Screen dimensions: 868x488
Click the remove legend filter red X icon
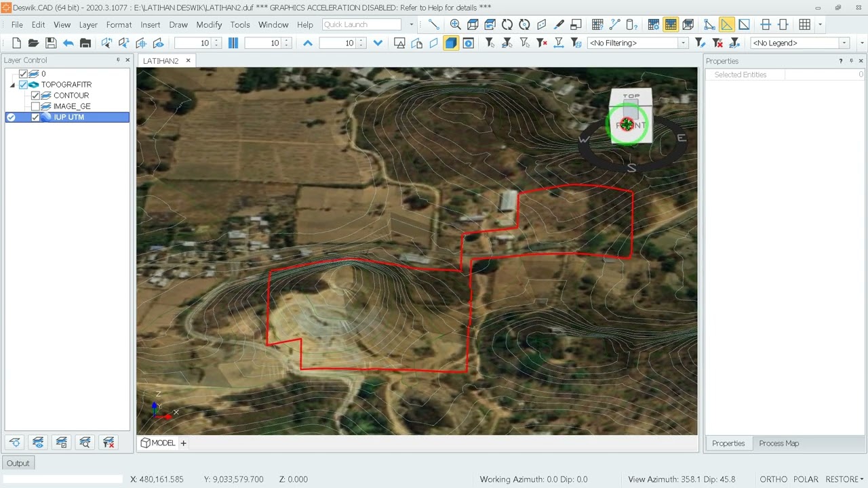pyautogui.click(x=717, y=43)
